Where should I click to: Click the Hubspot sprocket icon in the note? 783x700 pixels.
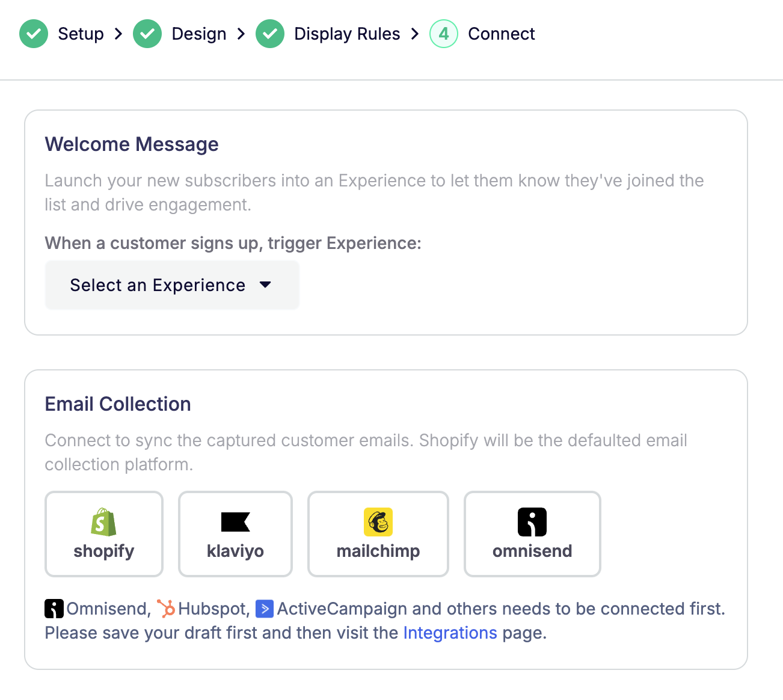(166, 609)
